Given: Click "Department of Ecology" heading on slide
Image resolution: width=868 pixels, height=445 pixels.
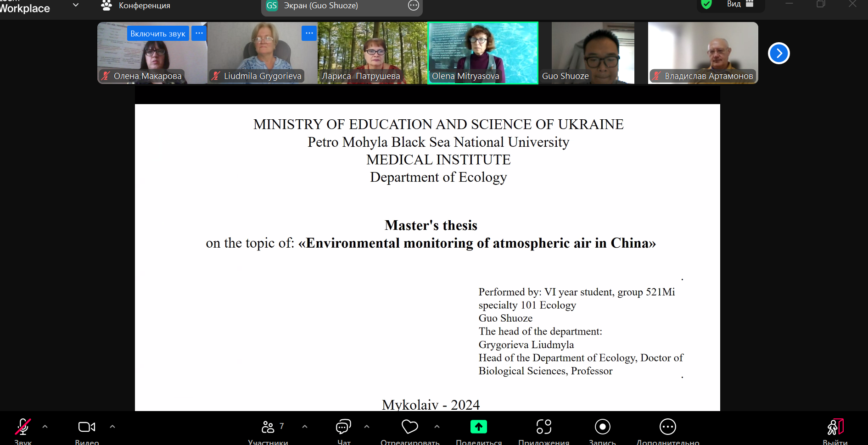Looking at the screenshot, I should coord(438,177).
